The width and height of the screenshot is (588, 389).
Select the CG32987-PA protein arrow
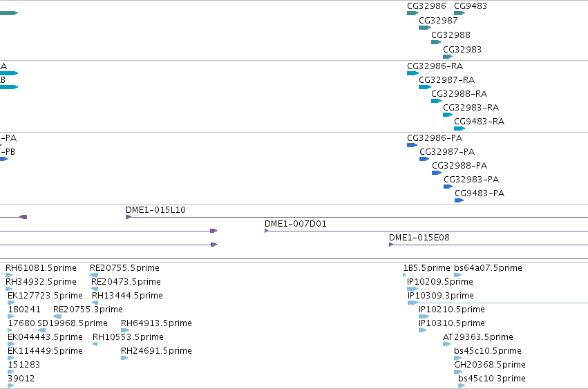pos(424,159)
